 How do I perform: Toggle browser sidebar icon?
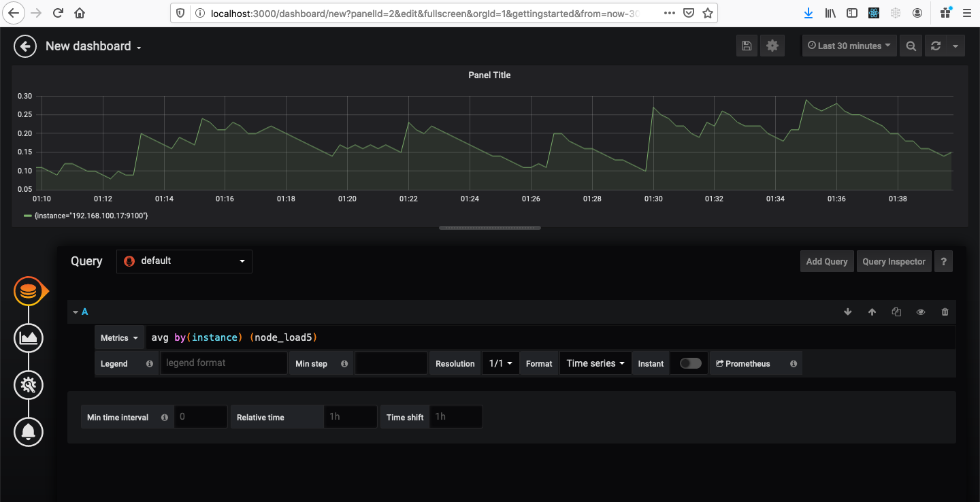click(852, 13)
